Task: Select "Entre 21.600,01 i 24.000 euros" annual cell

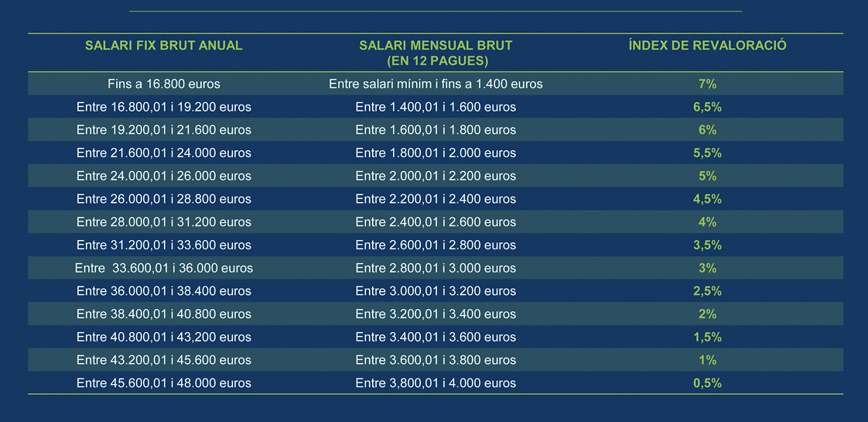Action: pyautogui.click(x=164, y=153)
